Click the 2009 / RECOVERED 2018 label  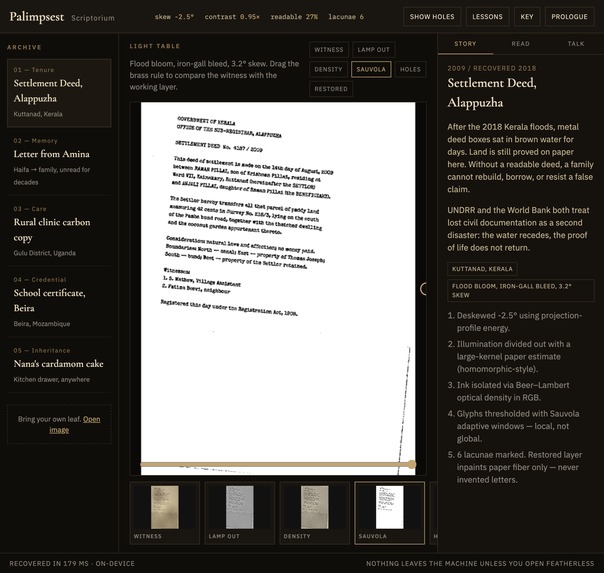coord(492,68)
